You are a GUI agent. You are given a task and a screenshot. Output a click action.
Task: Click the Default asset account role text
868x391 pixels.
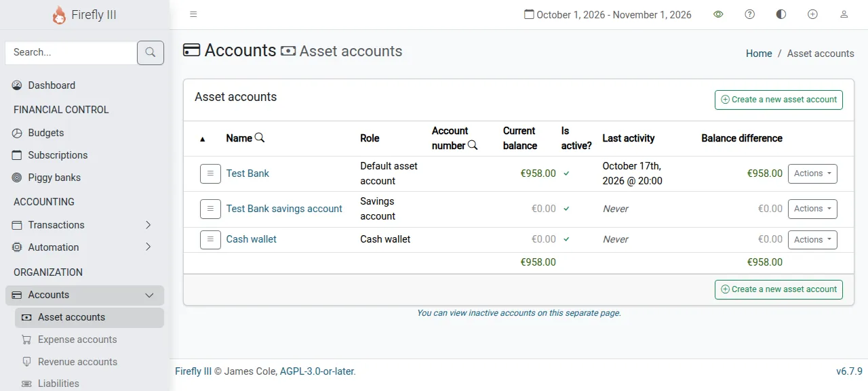tap(389, 173)
